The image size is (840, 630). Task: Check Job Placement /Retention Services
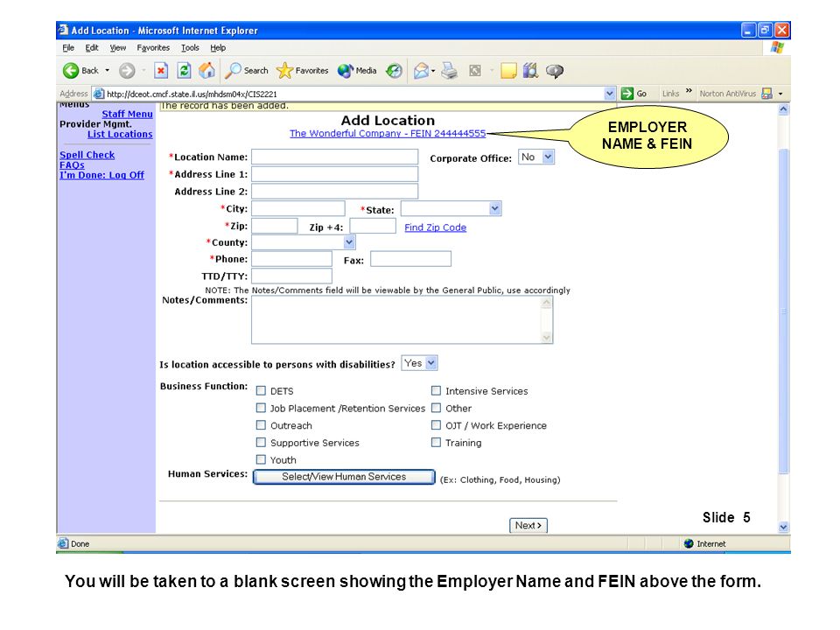coord(261,408)
